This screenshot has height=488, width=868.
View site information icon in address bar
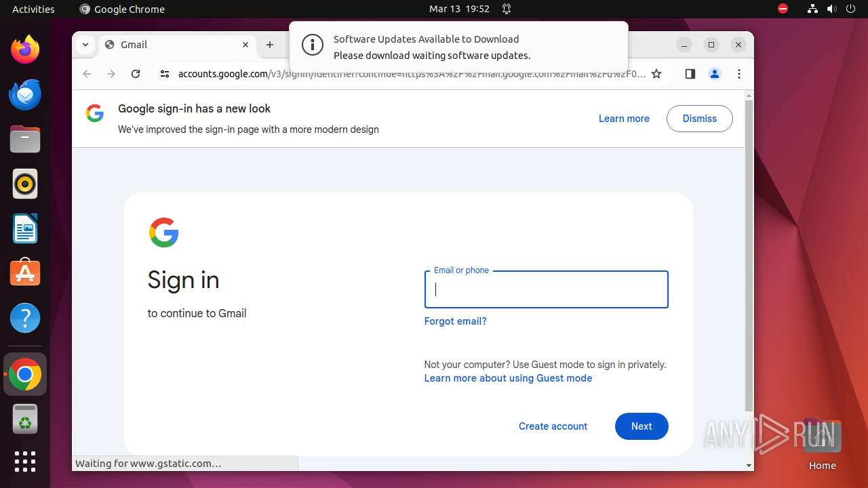point(164,74)
